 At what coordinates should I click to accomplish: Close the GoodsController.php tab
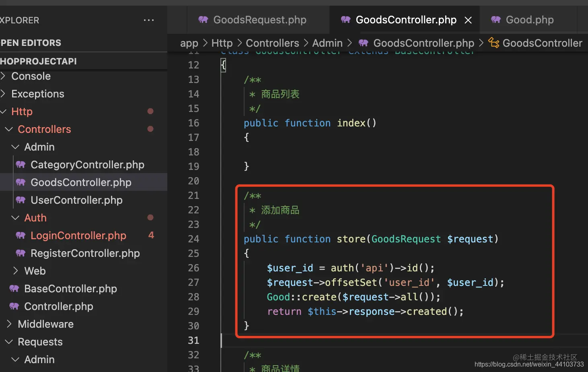pos(468,20)
